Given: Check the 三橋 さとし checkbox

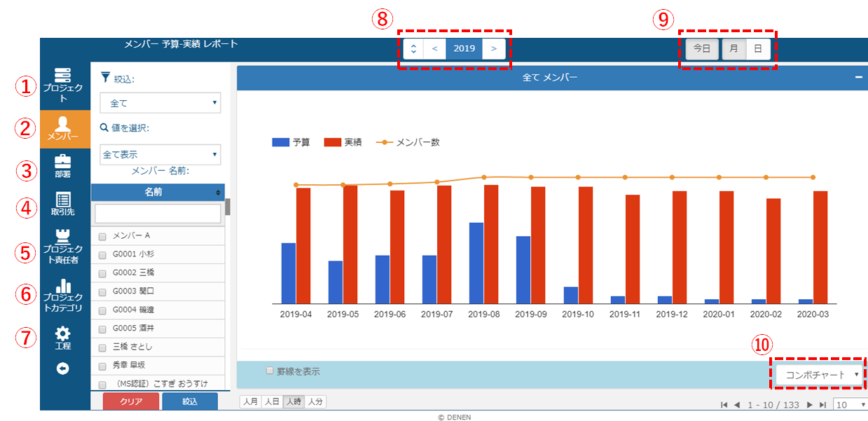Looking at the screenshot, I should click(x=102, y=347).
